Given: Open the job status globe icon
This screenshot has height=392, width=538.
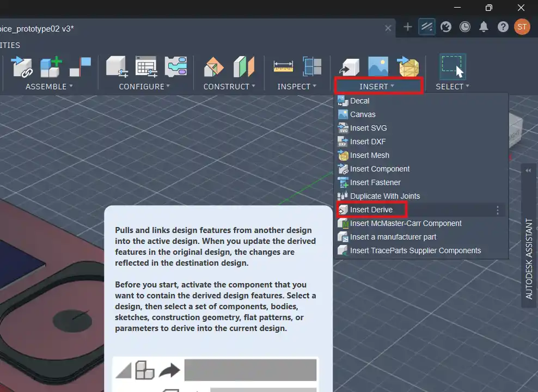Looking at the screenshot, I should (x=446, y=27).
